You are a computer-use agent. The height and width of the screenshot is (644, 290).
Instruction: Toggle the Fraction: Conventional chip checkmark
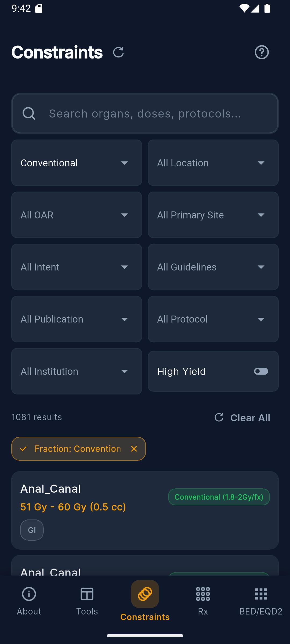(x=24, y=449)
